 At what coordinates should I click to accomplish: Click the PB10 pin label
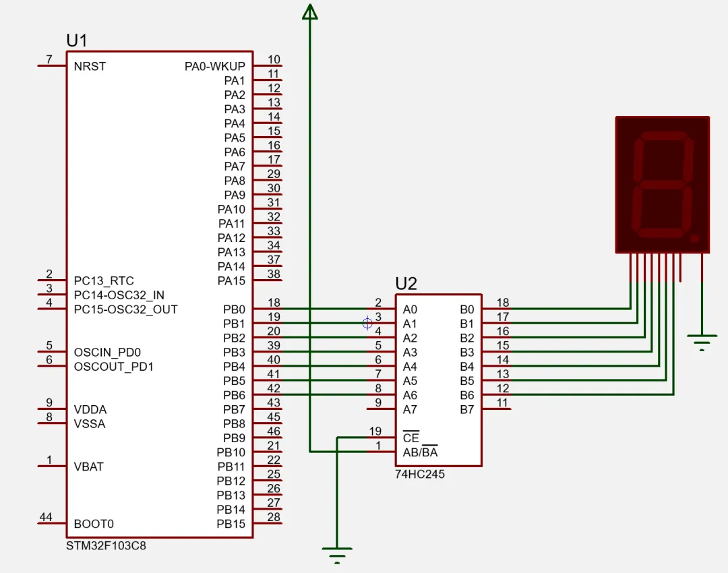[x=231, y=452]
